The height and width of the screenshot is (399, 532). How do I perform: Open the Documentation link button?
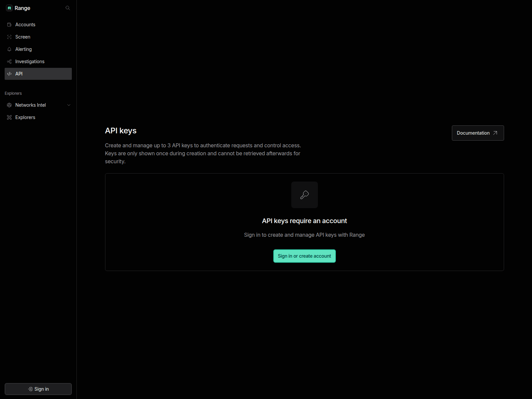pos(478,133)
